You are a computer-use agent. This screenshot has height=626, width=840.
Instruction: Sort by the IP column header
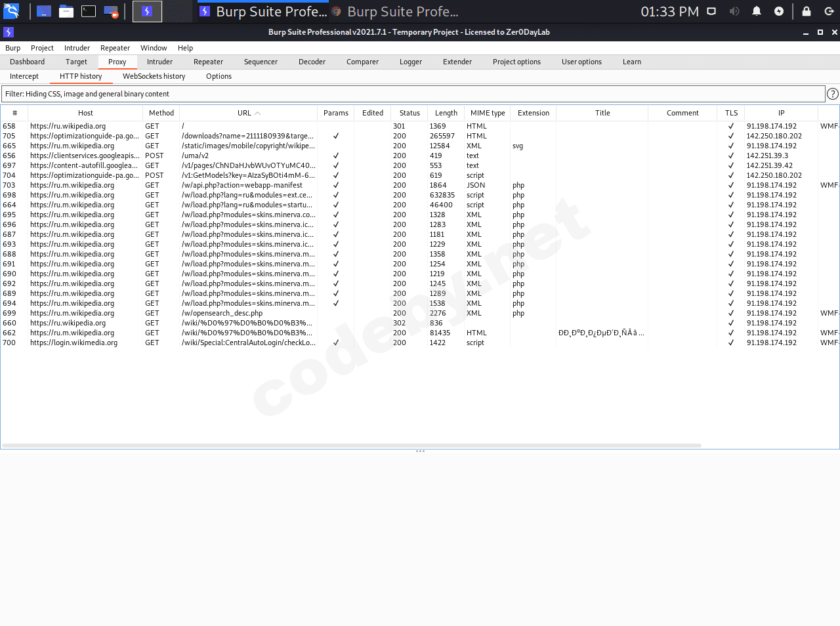781,113
